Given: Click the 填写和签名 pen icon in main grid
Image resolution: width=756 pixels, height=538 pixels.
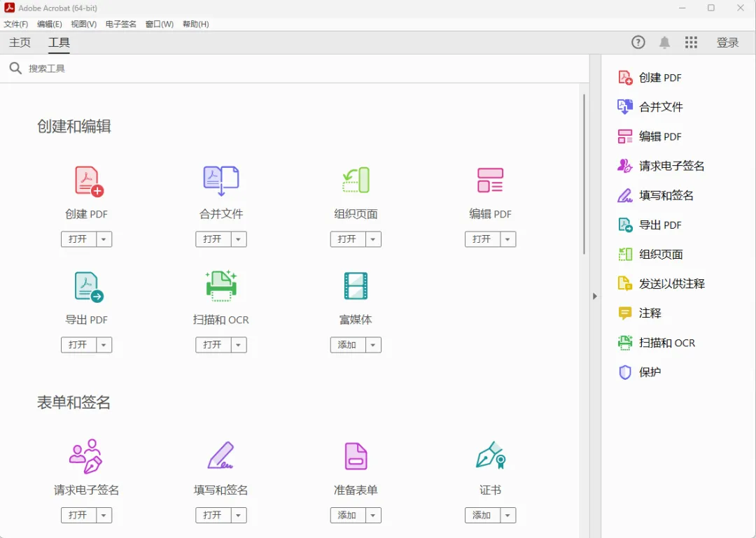Looking at the screenshot, I should [220, 455].
